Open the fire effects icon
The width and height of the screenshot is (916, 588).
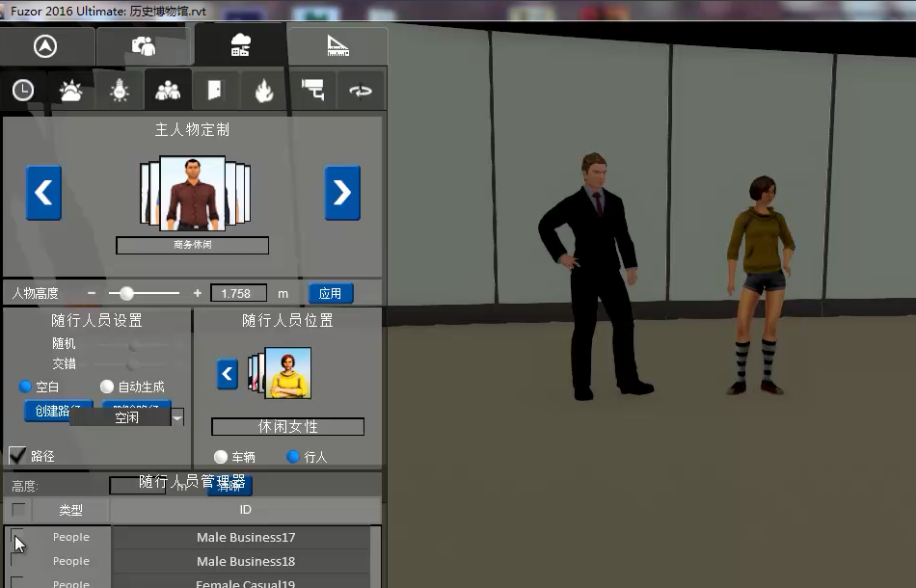coord(263,91)
